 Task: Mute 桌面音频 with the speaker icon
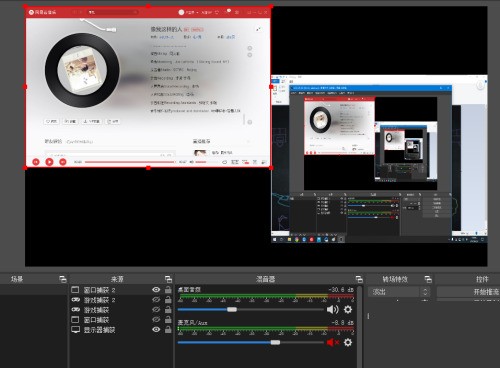[332, 310]
